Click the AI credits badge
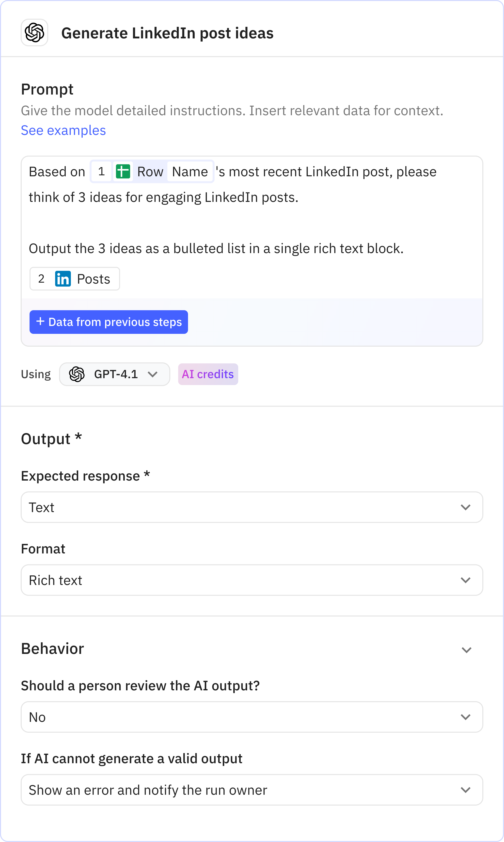Image resolution: width=504 pixels, height=842 pixels. pyautogui.click(x=208, y=374)
